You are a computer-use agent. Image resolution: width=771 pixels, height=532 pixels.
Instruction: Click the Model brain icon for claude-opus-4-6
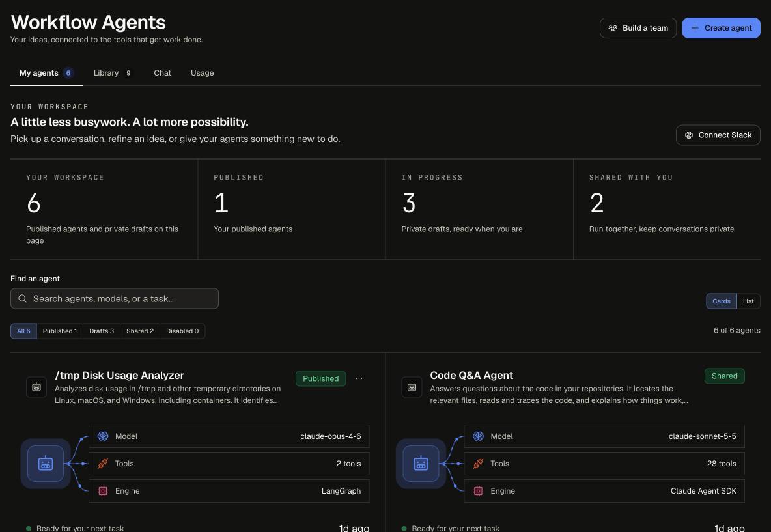103,436
